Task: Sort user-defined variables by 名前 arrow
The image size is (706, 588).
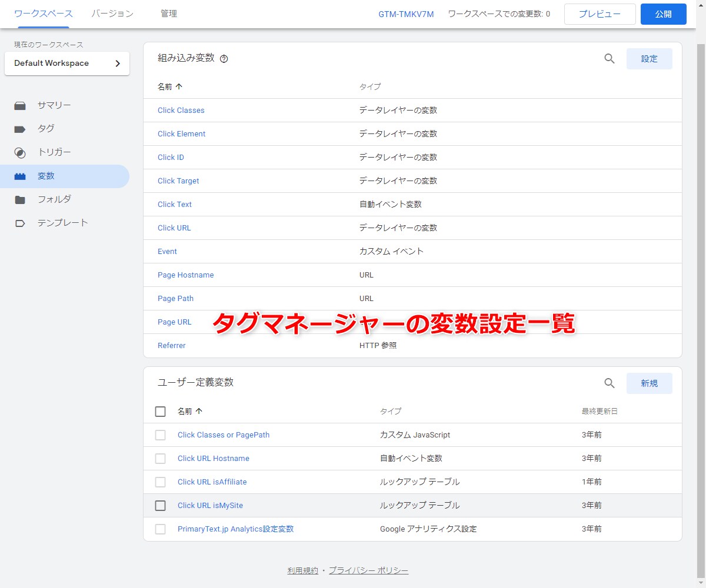Action: [x=199, y=412]
